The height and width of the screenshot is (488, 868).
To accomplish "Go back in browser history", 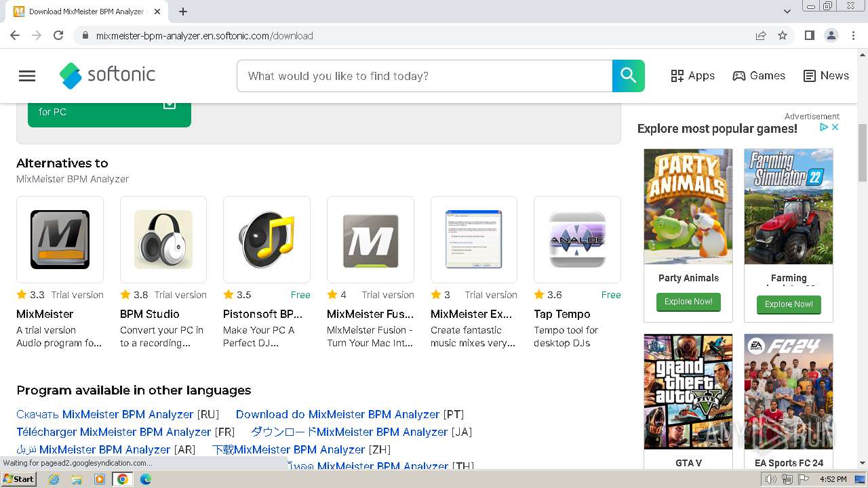I will click(15, 35).
